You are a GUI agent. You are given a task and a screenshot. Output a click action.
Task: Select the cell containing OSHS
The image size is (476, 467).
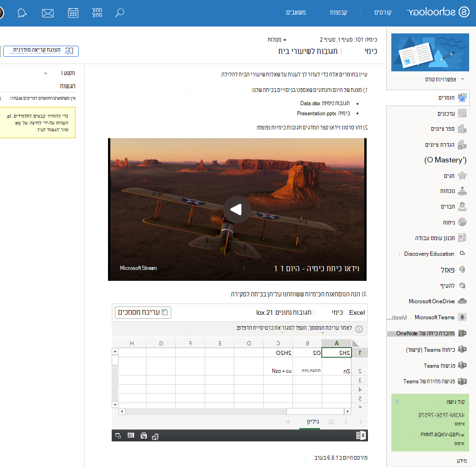pos(278,353)
